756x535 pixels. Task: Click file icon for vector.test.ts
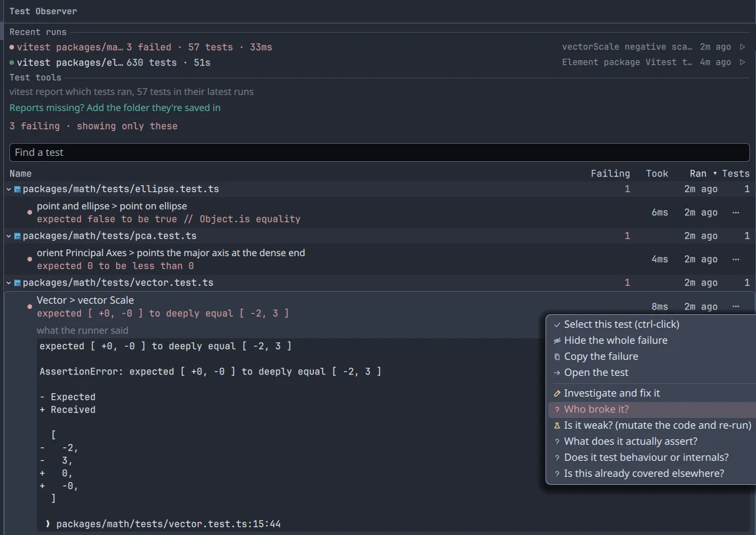point(17,283)
